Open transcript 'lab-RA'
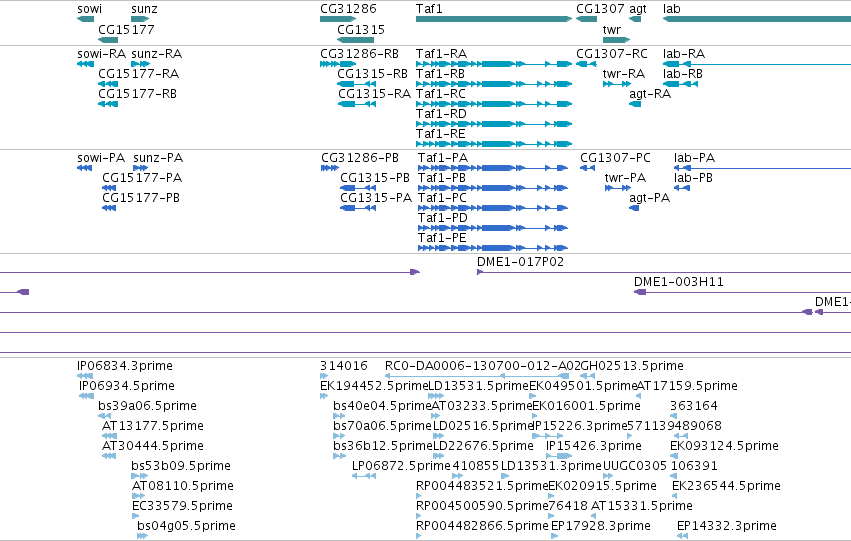 tap(684, 54)
